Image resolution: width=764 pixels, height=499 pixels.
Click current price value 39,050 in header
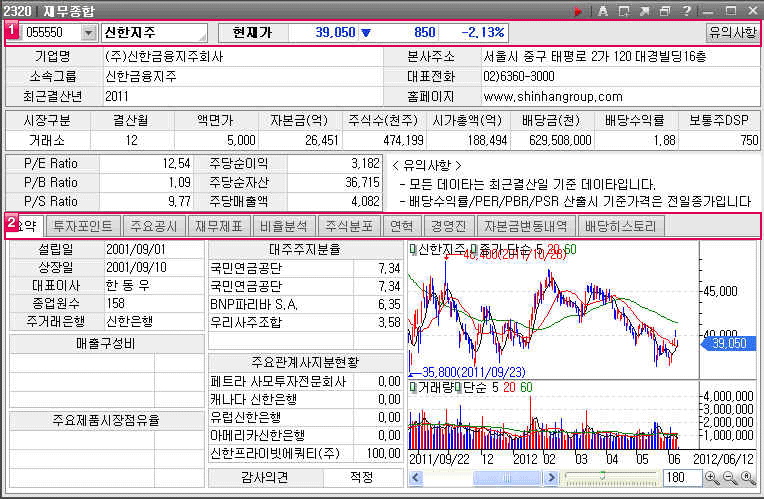335,33
